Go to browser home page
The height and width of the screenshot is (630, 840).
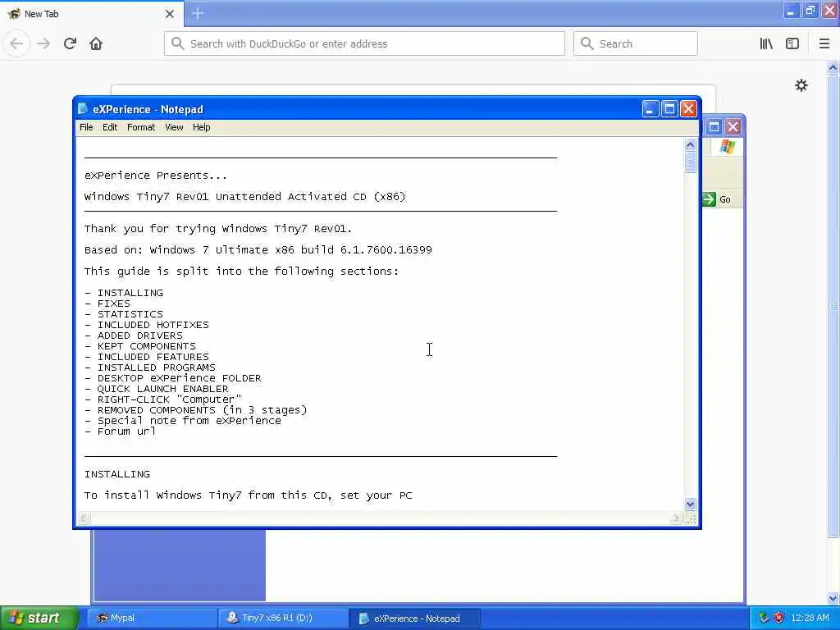click(96, 43)
